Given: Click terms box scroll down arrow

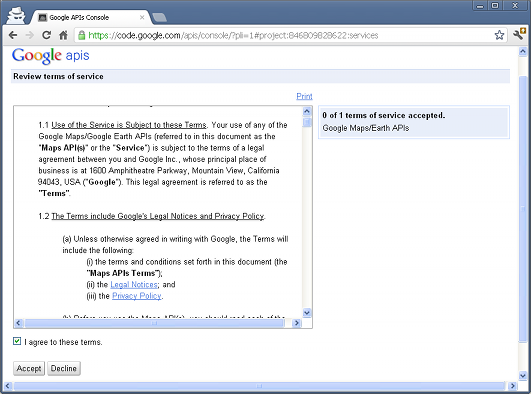Looking at the screenshot, I should [x=307, y=313].
